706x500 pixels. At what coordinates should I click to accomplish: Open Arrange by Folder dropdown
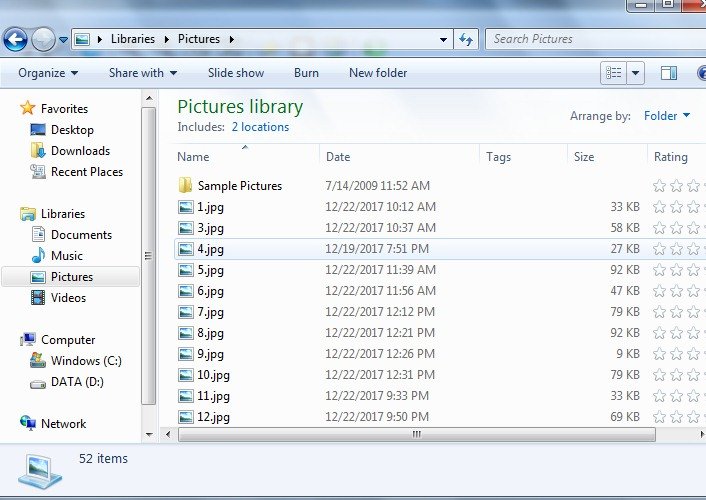(x=667, y=116)
